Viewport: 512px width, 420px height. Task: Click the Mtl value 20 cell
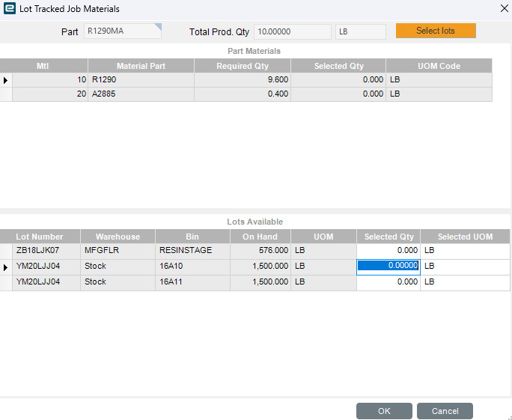coord(50,94)
